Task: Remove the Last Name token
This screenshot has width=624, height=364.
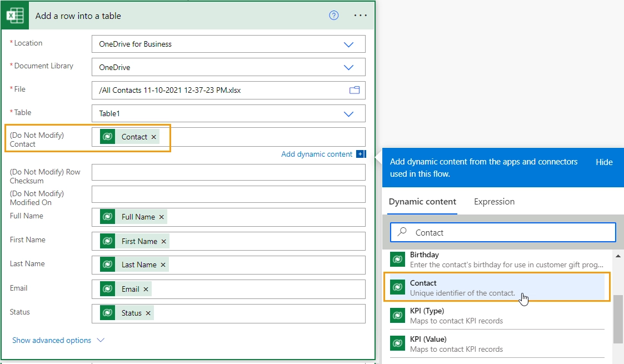Action: 163,265
